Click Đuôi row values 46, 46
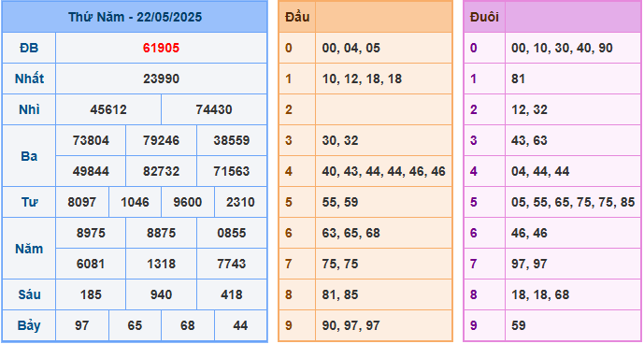Viewport: 644px width, 344px height. click(x=529, y=233)
